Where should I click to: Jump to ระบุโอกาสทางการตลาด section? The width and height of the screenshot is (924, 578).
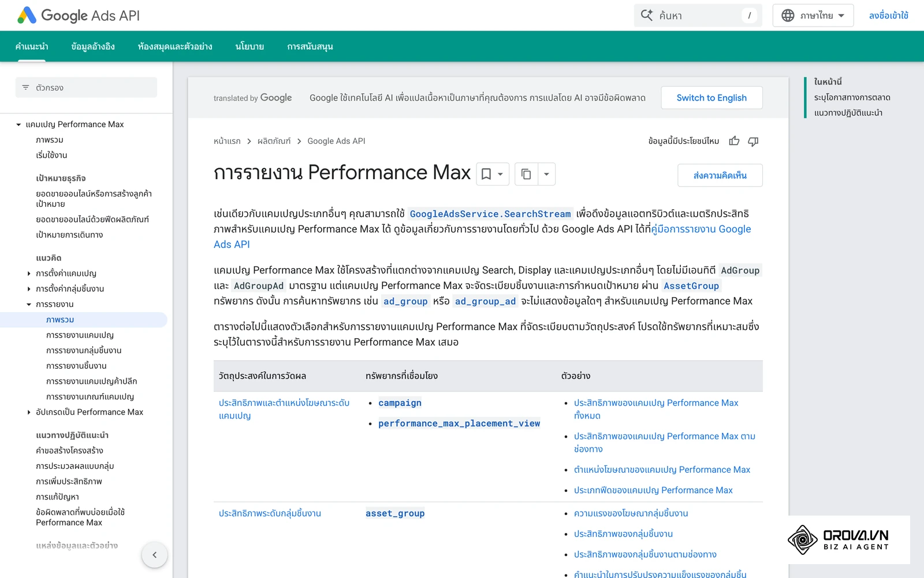(852, 97)
